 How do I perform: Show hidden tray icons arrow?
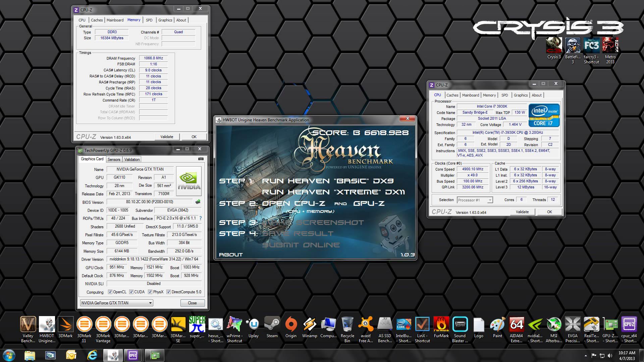[x=586, y=356]
